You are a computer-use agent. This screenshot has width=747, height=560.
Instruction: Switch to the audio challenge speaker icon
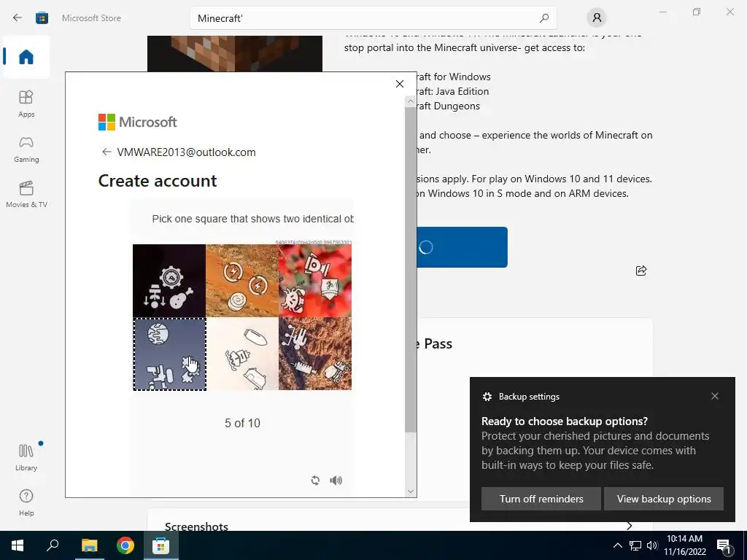[336, 481]
